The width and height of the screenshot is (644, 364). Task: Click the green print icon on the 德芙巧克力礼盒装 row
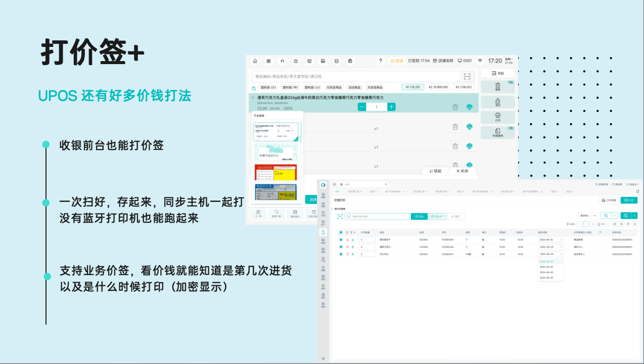469,107
